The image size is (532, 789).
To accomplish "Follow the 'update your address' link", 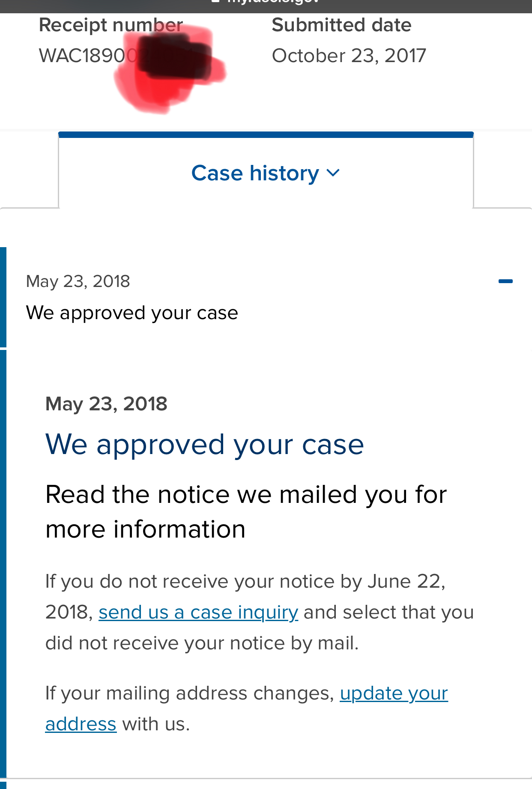I will click(394, 693).
